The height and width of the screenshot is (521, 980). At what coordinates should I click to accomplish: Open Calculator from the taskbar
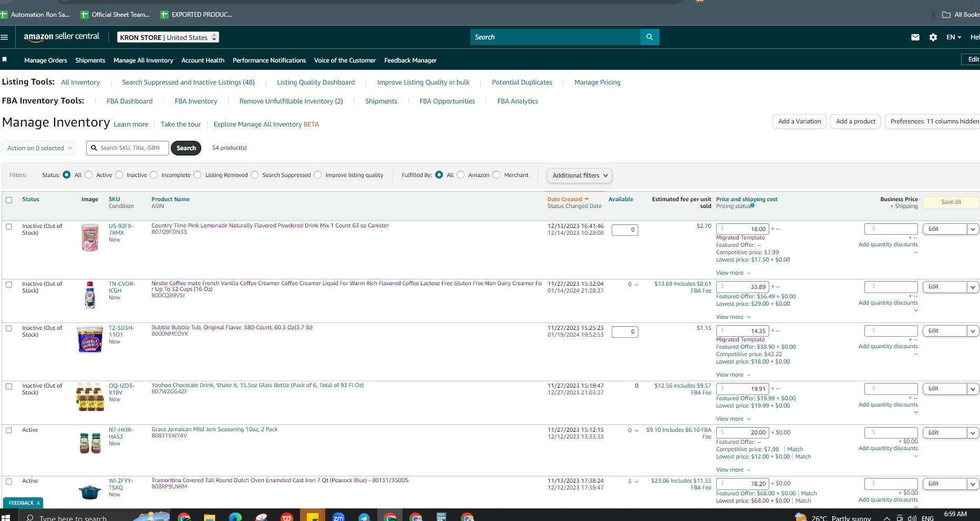point(441,517)
